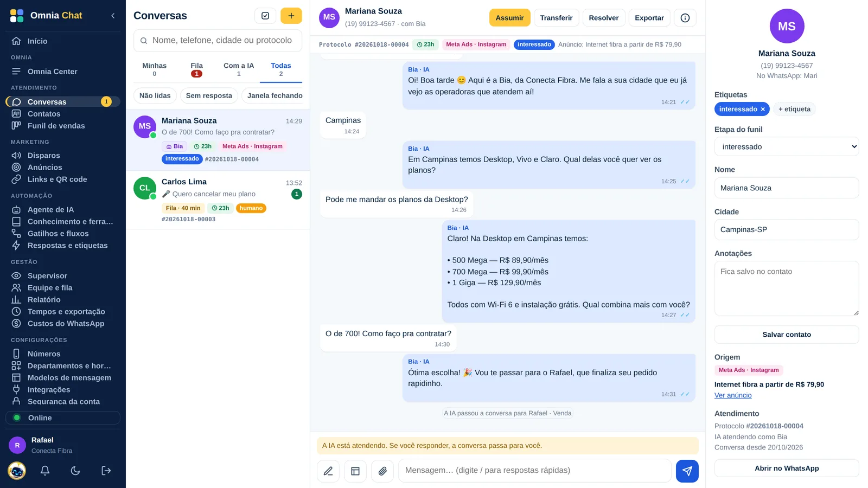This screenshot has width=868, height=488.
Task: Click the Anotações text area
Action: point(787,288)
